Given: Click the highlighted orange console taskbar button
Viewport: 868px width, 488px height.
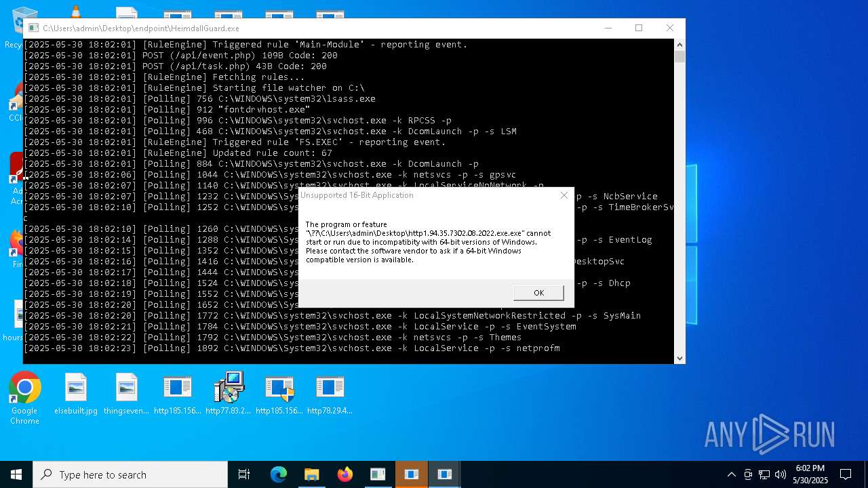Looking at the screenshot, I should (x=411, y=474).
